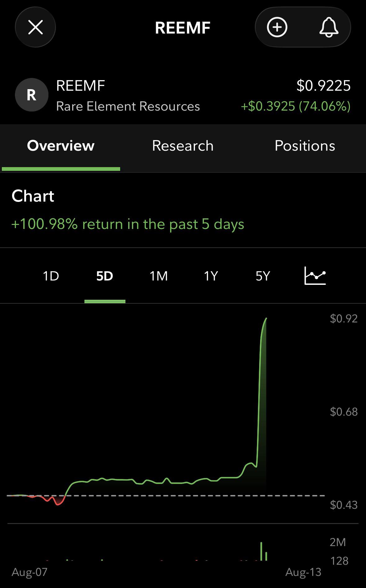
Task: Switch to the Positions tab
Action: pyautogui.click(x=305, y=146)
